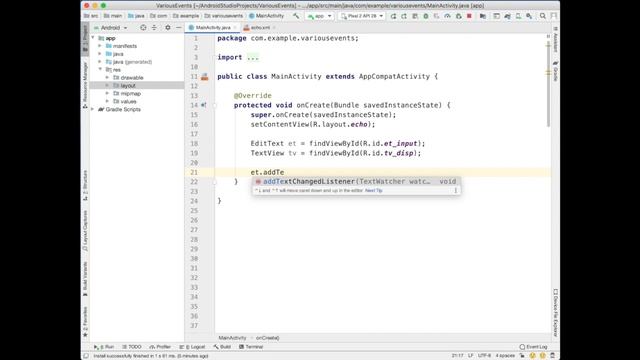Toggle the Gradle side panel
The image size is (640, 360).
pos(556,71)
